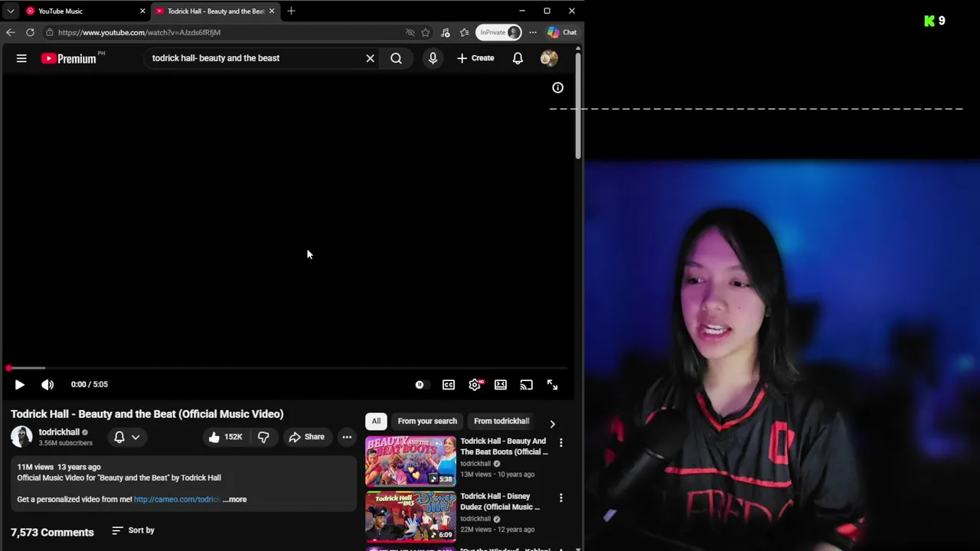This screenshot has height=551, width=980.
Task: Open options for Beauty And The Beat Boots
Action: (560, 443)
